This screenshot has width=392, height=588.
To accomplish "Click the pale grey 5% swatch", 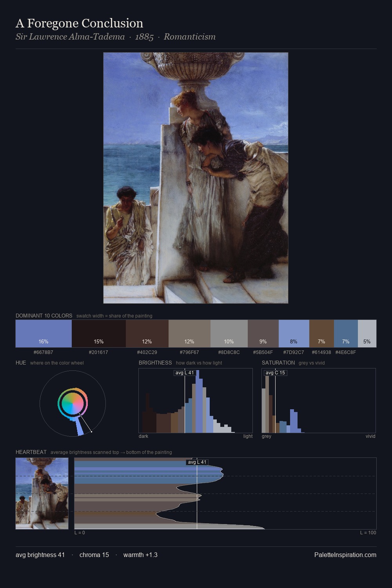I will 367,334.
